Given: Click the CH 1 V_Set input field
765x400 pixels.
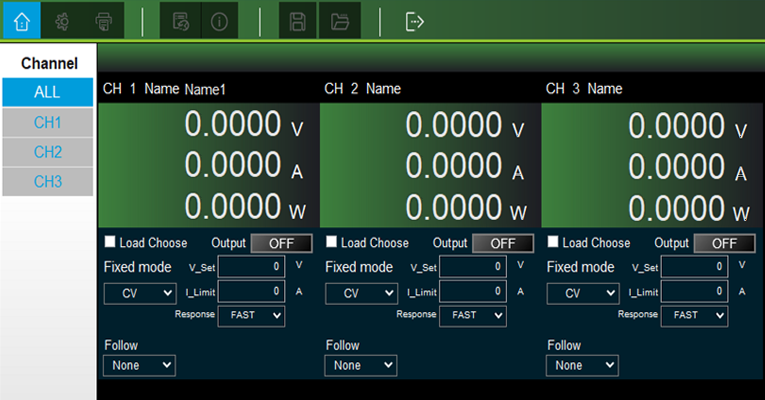Looking at the screenshot, I should (x=251, y=267).
